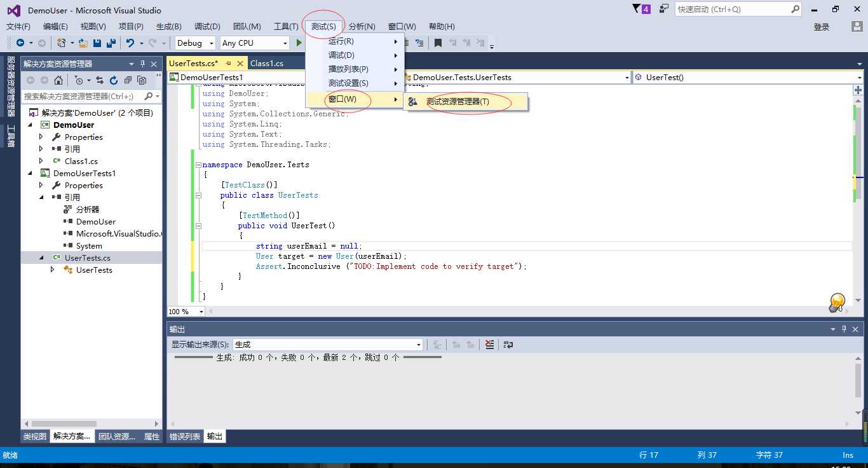Open the 测试设置(S) submenu
868x468 pixels.
(355, 83)
